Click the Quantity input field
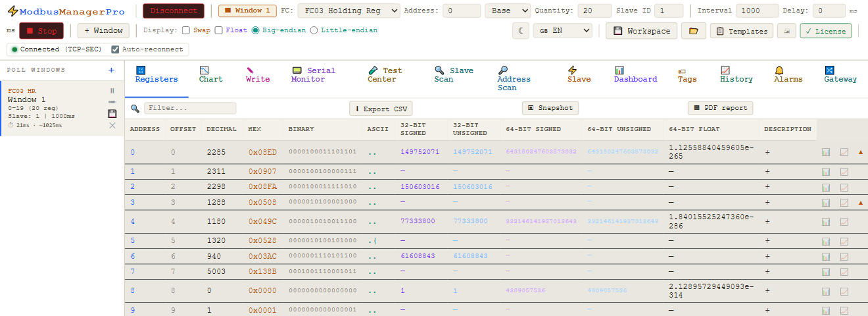Image resolution: width=868 pixels, height=316 pixels. (595, 11)
